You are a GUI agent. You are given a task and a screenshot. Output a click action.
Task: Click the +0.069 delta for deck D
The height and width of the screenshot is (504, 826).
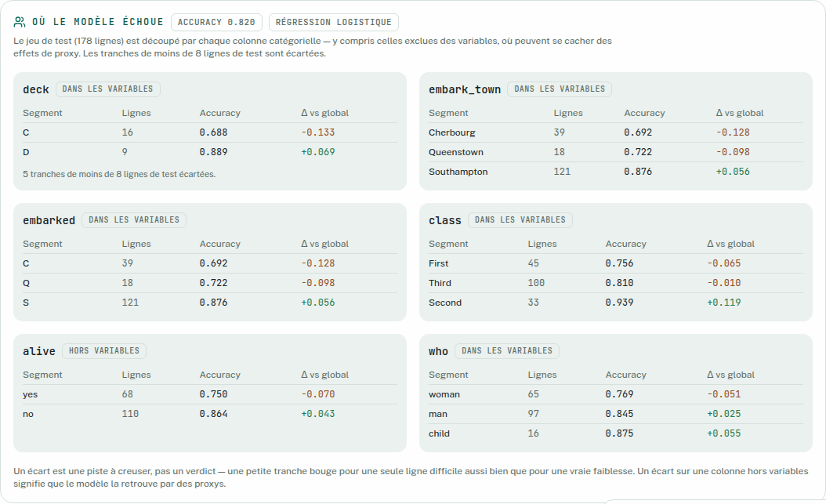click(317, 152)
